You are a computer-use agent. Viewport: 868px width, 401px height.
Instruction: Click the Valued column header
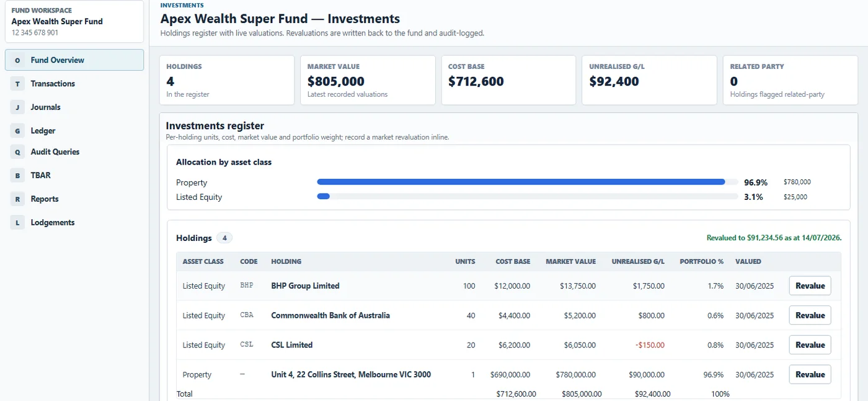tap(748, 261)
